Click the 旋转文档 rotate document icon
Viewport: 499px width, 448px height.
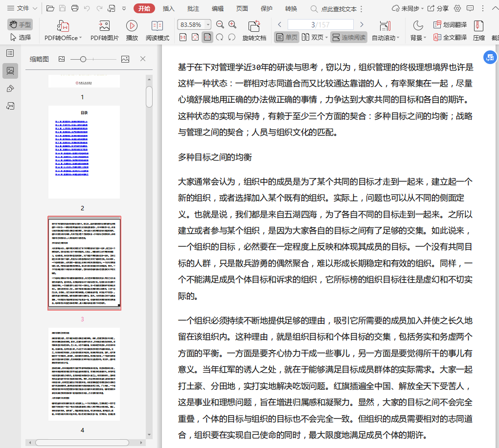(x=254, y=26)
